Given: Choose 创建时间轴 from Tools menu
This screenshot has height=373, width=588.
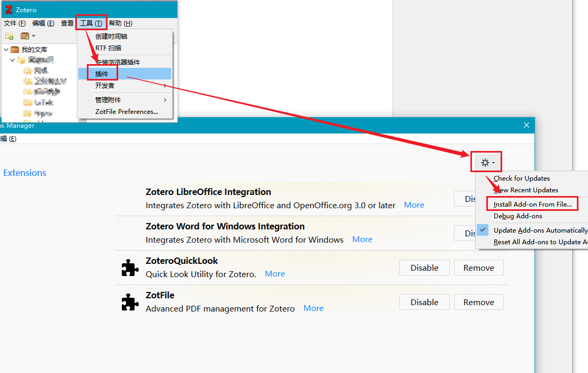Looking at the screenshot, I should pyautogui.click(x=111, y=36).
